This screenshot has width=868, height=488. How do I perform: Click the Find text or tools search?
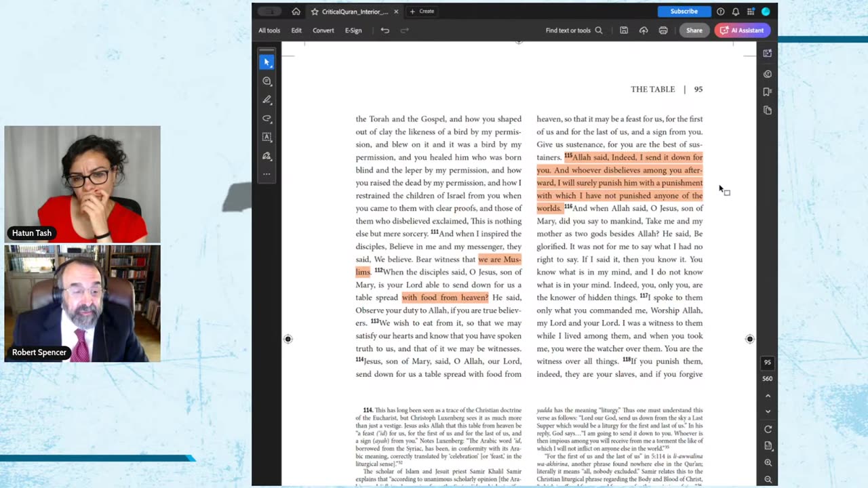(x=574, y=30)
